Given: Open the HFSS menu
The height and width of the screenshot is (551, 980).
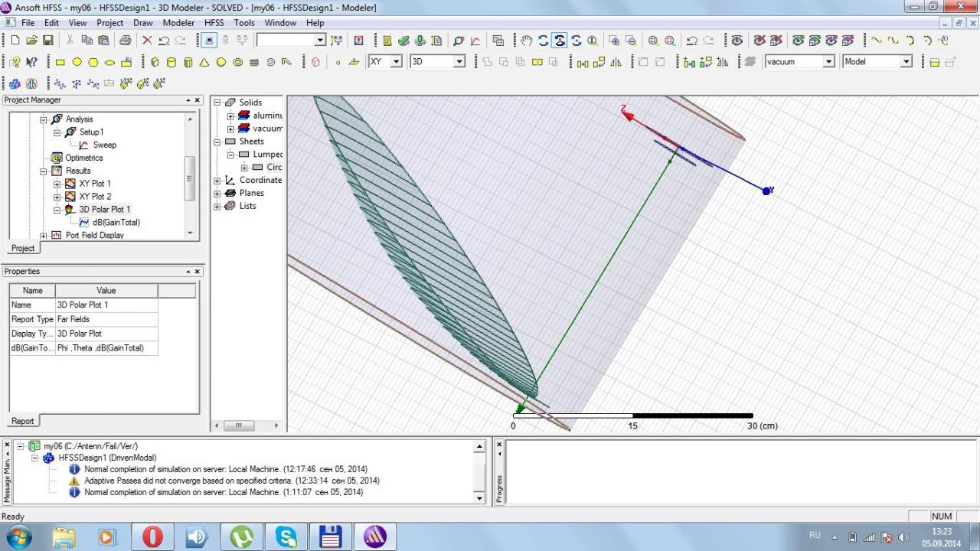Looking at the screenshot, I should [214, 23].
